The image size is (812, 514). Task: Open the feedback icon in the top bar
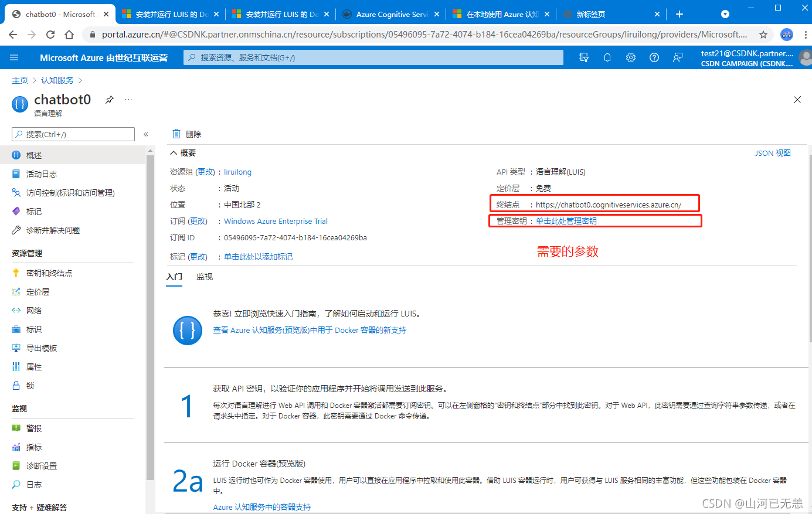[678, 57]
